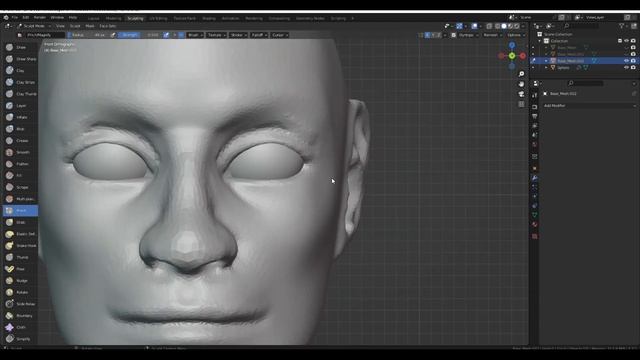Toggle render camera icon for Sphere
This screenshot has width=640, height=360.
coord(633,67)
